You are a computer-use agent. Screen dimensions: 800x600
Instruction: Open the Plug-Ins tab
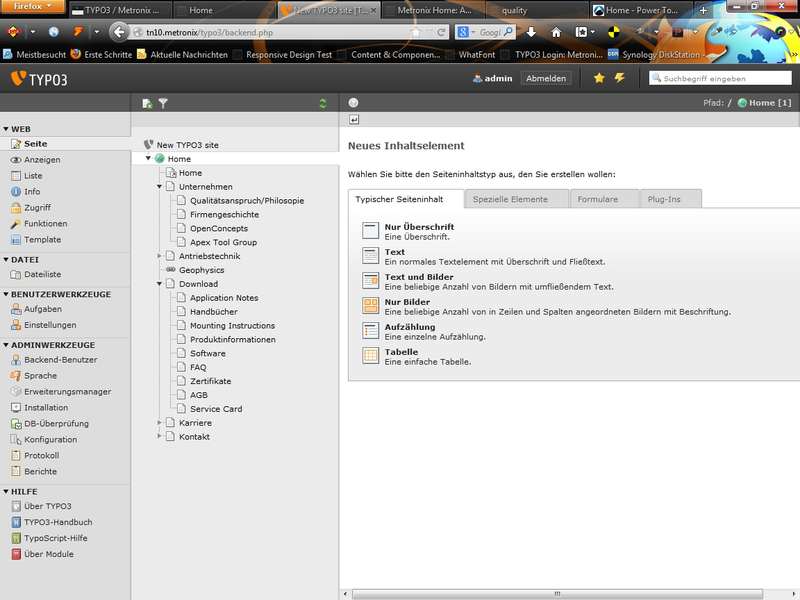click(x=663, y=199)
